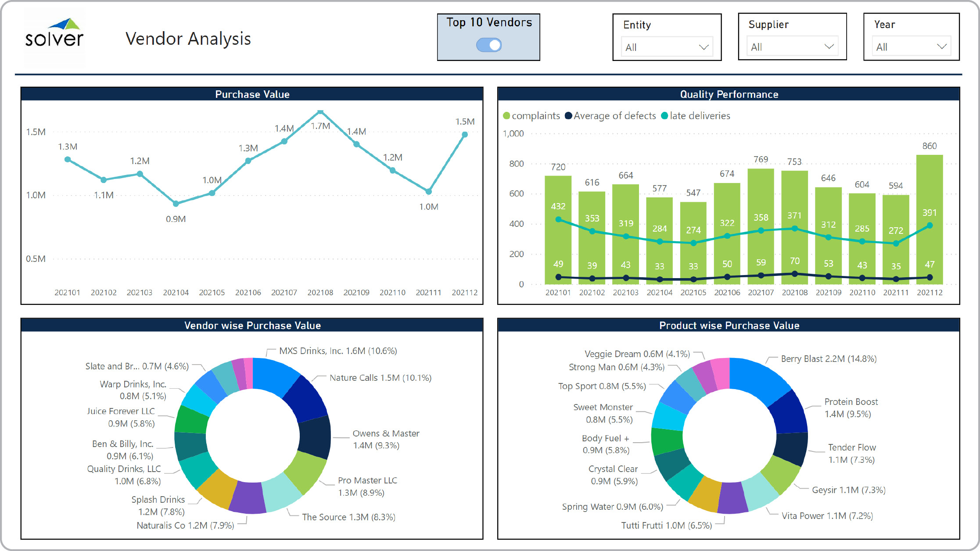The width and height of the screenshot is (980, 551).
Task: Click the Protein Boost product label
Action: pyautogui.click(x=851, y=402)
